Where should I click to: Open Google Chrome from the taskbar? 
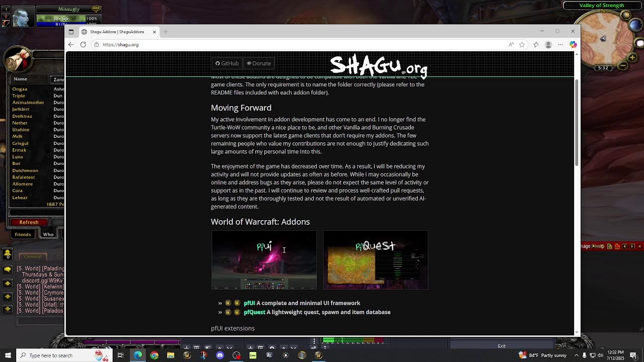point(154,355)
